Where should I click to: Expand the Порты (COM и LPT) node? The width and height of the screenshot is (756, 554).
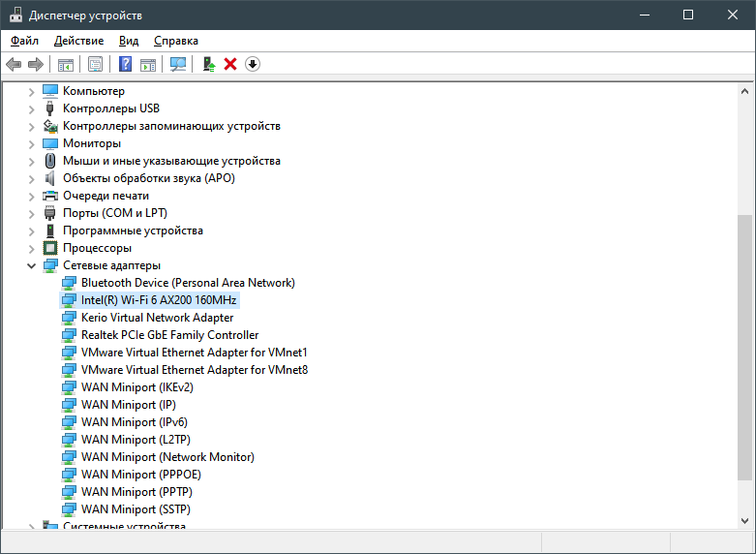pos(31,214)
